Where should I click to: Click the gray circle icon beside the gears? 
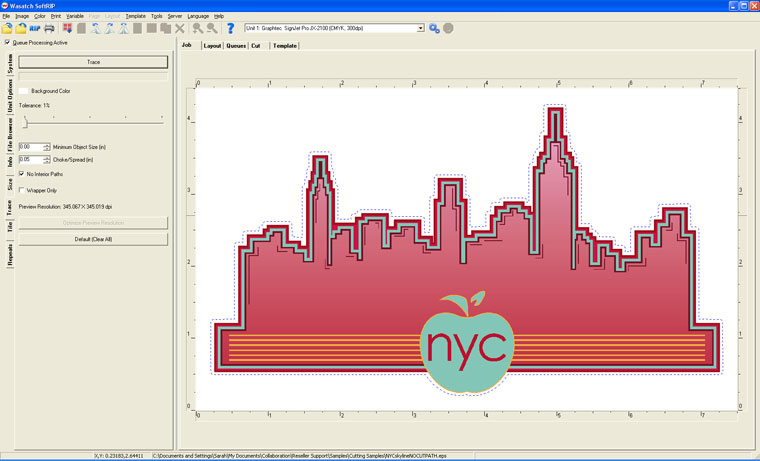tap(448, 28)
